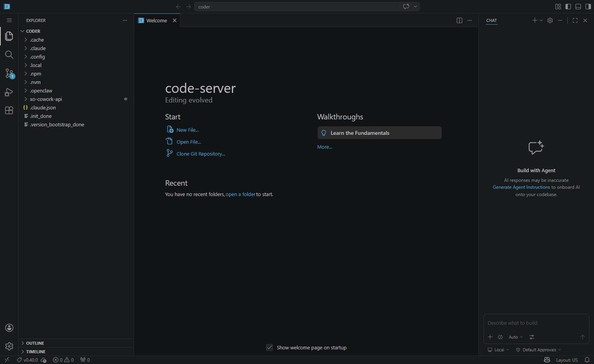This screenshot has height=364, width=594.
Task: Open notifications bell in status bar
Action: (587, 360)
